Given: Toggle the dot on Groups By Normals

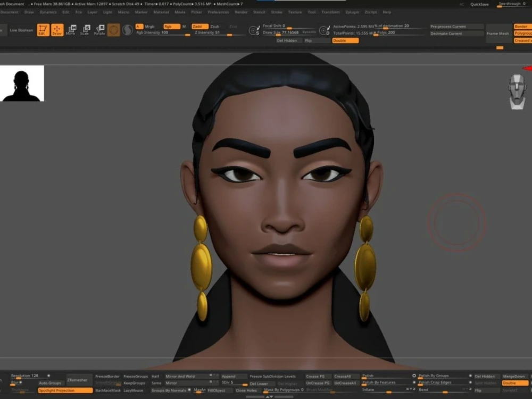Looking at the screenshot, I should (x=189, y=390).
